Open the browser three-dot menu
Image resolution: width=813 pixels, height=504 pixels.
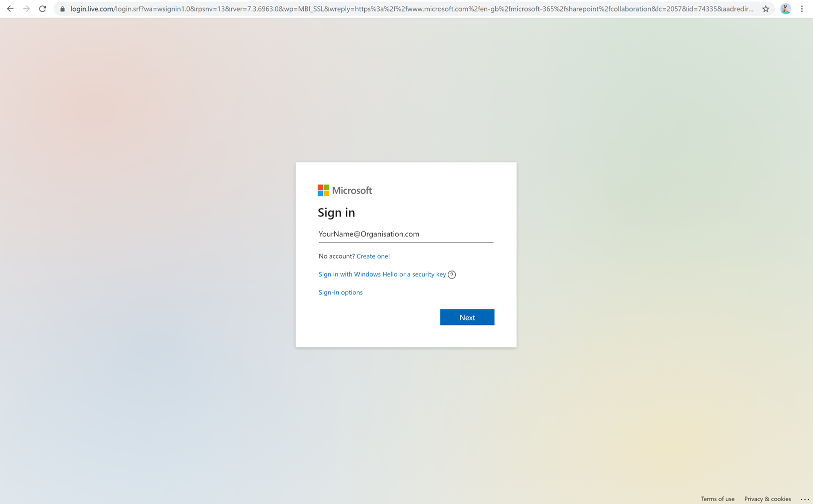click(802, 8)
